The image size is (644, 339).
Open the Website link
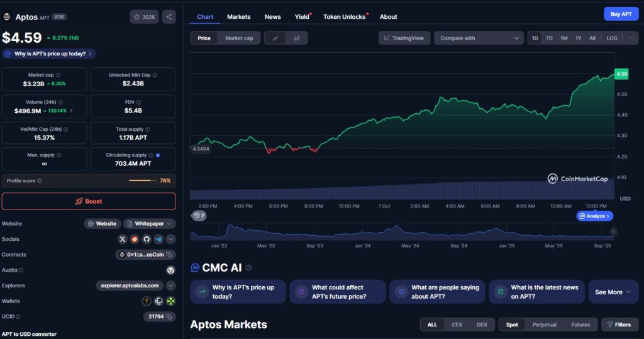103,223
